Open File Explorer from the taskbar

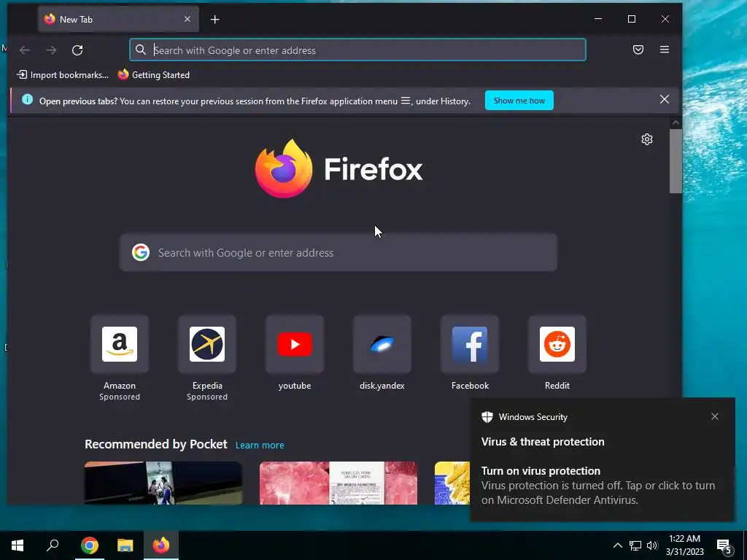coord(125,545)
